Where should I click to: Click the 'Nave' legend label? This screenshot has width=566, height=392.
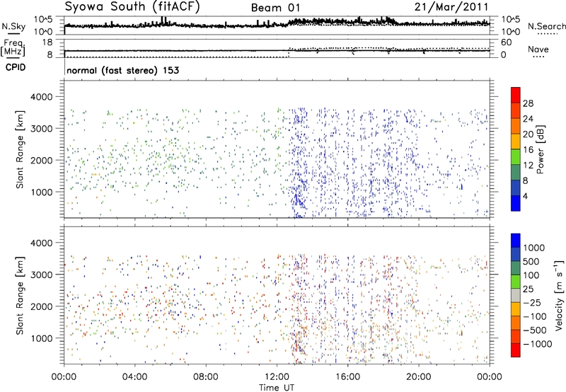pyautogui.click(x=538, y=49)
